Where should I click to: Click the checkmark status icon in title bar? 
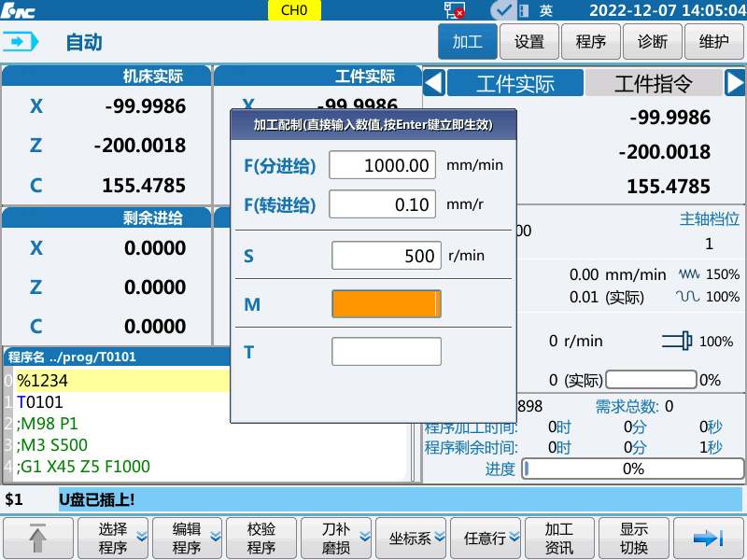click(x=502, y=9)
